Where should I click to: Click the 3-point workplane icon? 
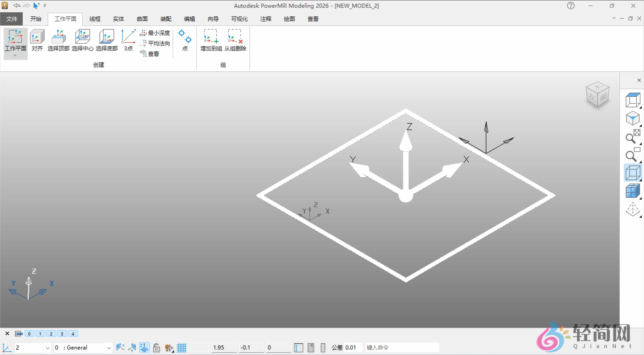(128, 40)
